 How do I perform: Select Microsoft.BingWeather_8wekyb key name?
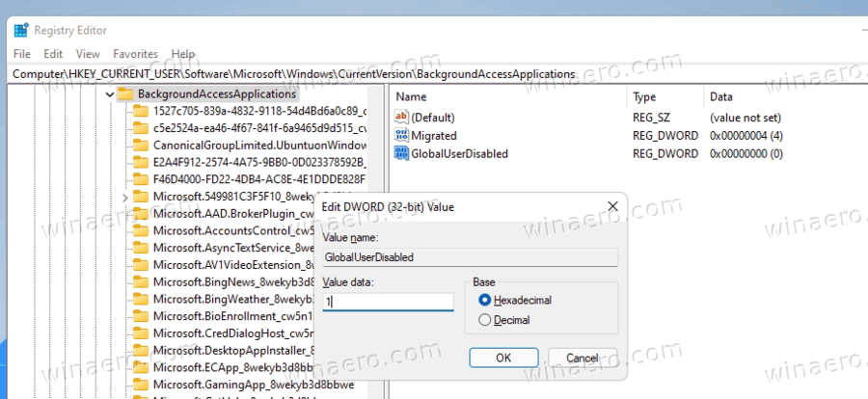(233, 300)
